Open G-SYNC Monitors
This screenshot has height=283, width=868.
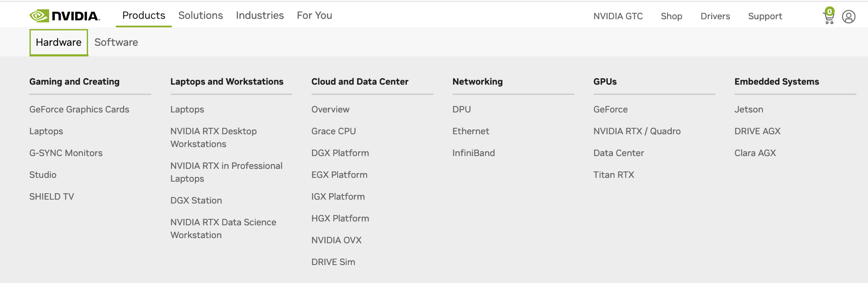click(x=66, y=153)
